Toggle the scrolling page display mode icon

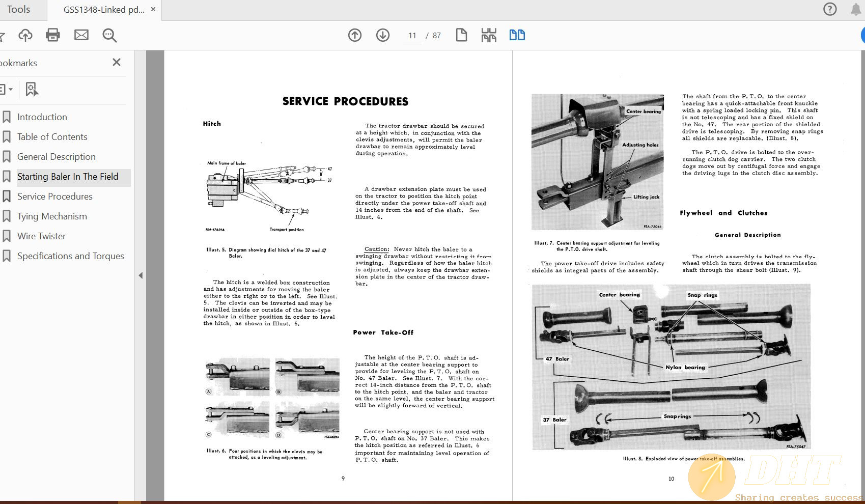[x=489, y=35]
